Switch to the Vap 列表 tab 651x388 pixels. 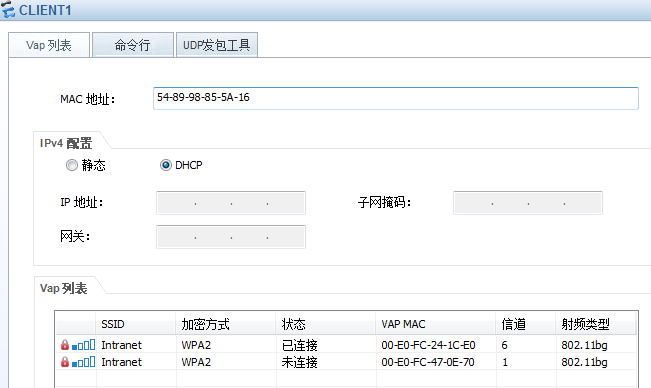[x=49, y=45]
